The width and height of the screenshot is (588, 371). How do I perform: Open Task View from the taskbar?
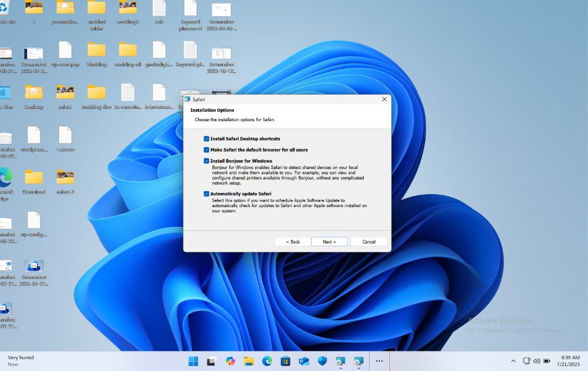click(210, 360)
